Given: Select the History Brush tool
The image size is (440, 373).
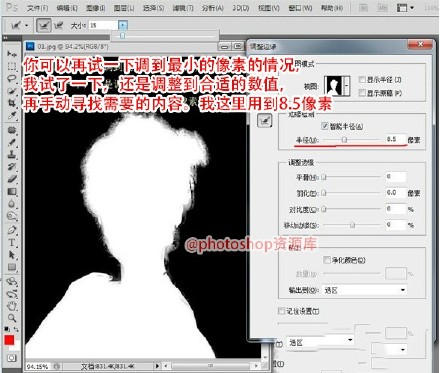Looking at the screenshot, I should (x=12, y=167).
